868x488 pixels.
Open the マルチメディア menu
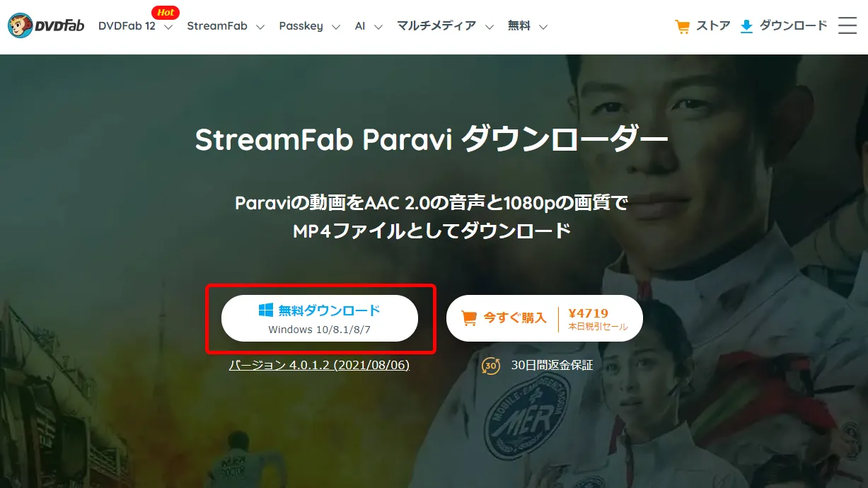(436, 26)
